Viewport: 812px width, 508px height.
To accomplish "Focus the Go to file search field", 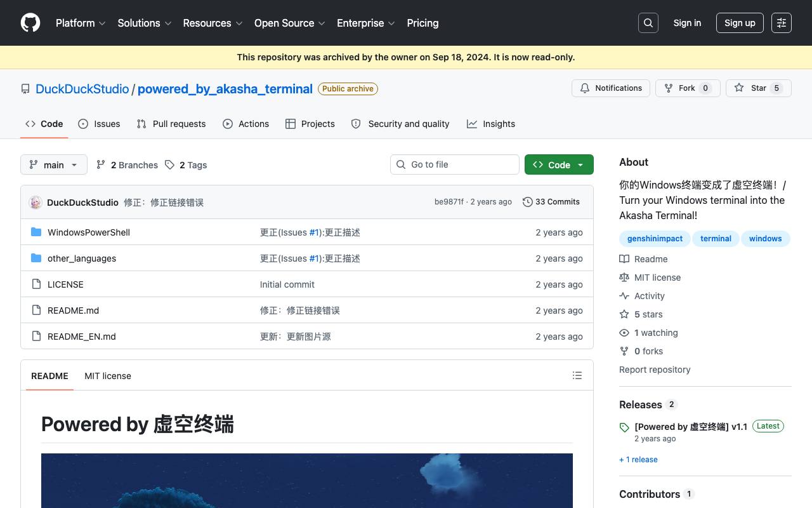I will coord(455,164).
